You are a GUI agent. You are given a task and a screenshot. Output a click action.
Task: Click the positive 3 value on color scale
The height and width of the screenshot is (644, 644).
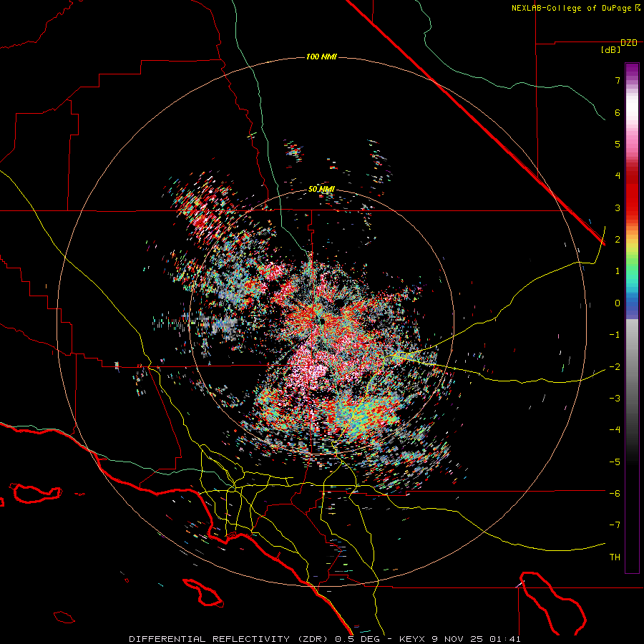tap(618, 208)
